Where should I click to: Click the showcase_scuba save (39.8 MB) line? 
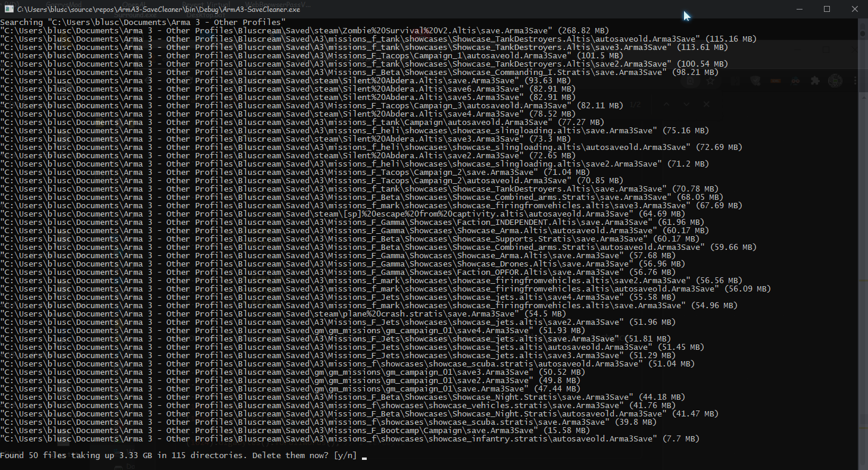click(328, 422)
